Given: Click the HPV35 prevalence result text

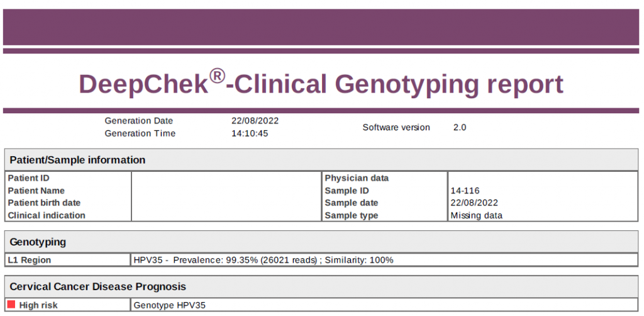Looking at the screenshot, I should coord(264,259).
